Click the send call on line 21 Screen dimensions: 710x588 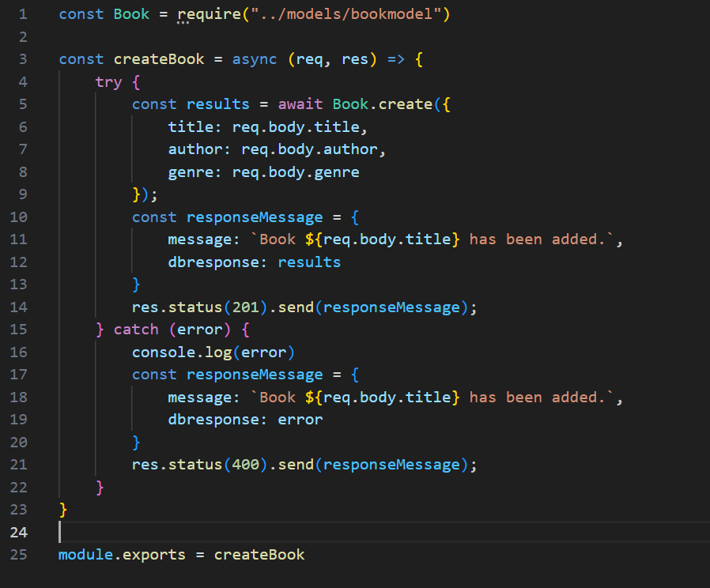296,465
